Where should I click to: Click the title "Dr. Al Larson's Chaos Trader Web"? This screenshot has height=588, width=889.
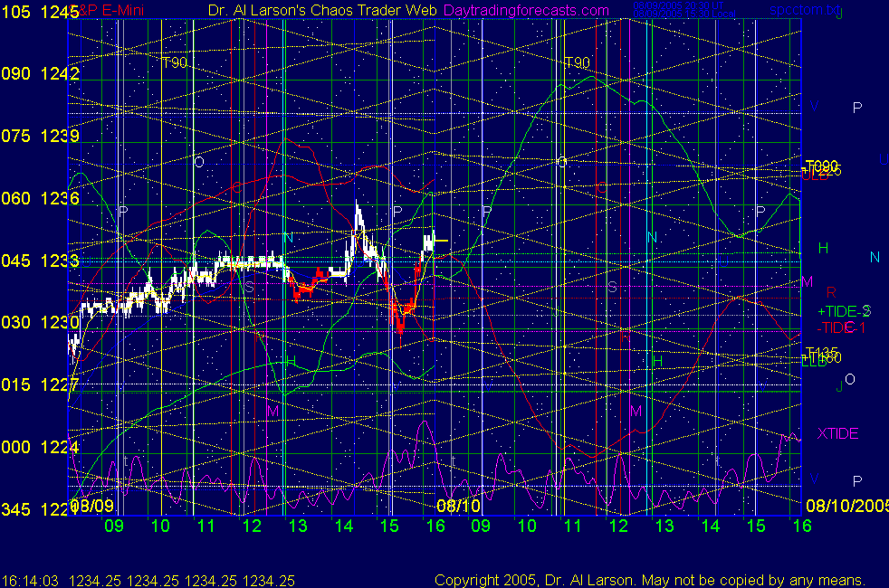click(322, 10)
